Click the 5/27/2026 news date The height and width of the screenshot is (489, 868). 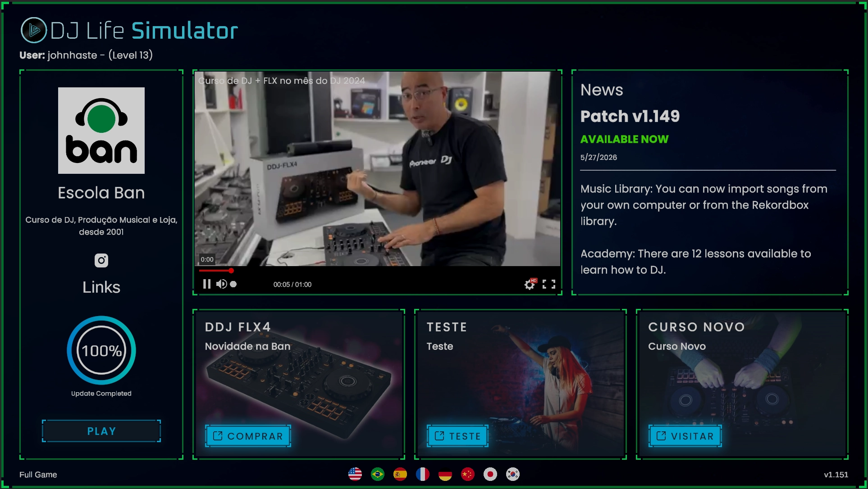tap(599, 157)
